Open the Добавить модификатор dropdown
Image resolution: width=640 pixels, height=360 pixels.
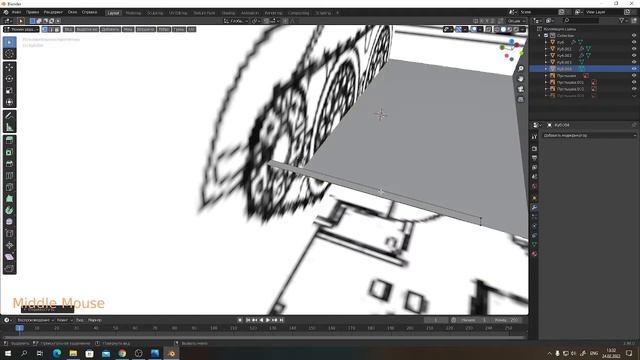click(589, 135)
